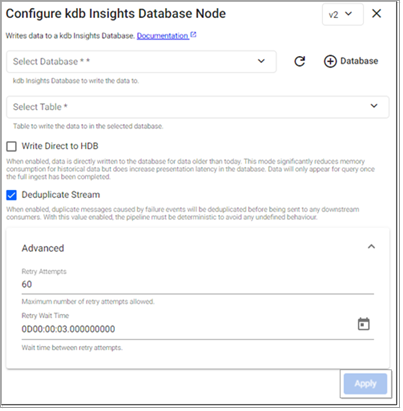
Task: Collapse the Advanced section
Action: pyautogui.click(x=371, y=247)
